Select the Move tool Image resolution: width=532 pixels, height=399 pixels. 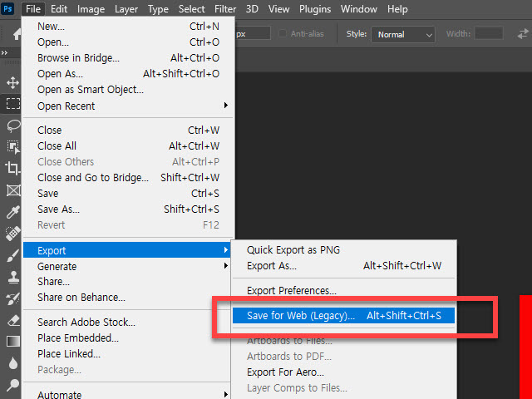pos(12,82)
